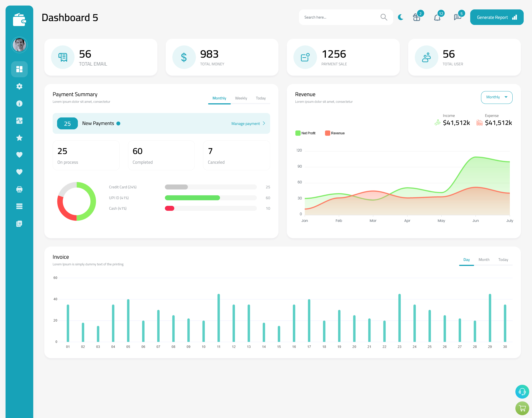Expand the Invoice Month filter
The width and height of the screenshot is (532, 418).
point(484,260)
